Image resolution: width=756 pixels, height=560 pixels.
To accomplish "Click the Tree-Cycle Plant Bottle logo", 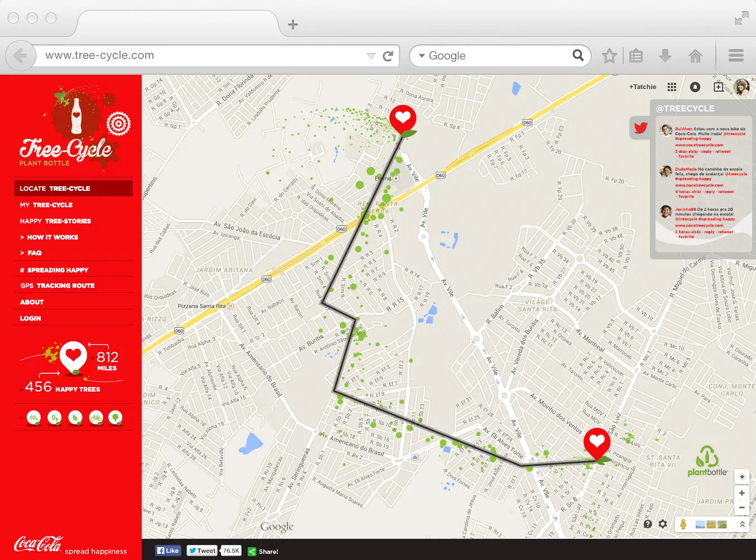I will click(74, 128).
